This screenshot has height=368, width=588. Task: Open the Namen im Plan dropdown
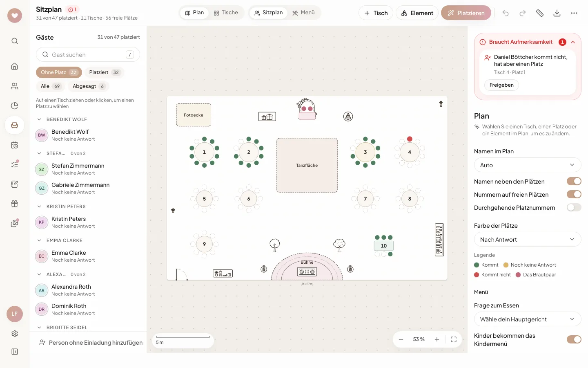pyautogui.click(x=528, y=165)
